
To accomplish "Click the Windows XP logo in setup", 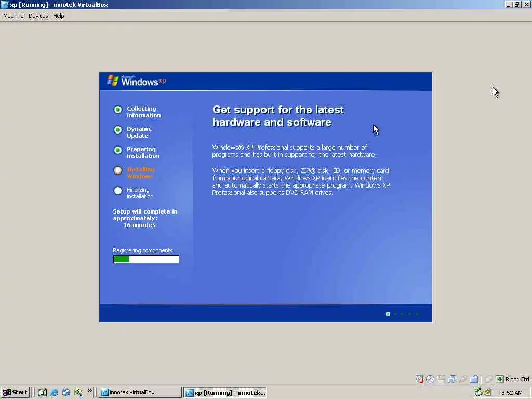I will (137, 81).
